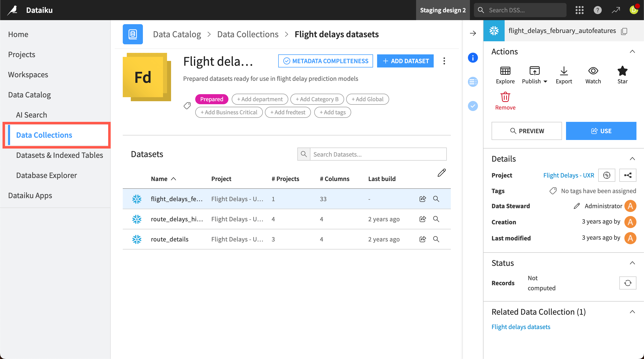Remove the dataset from the collection

click(505, 101)
